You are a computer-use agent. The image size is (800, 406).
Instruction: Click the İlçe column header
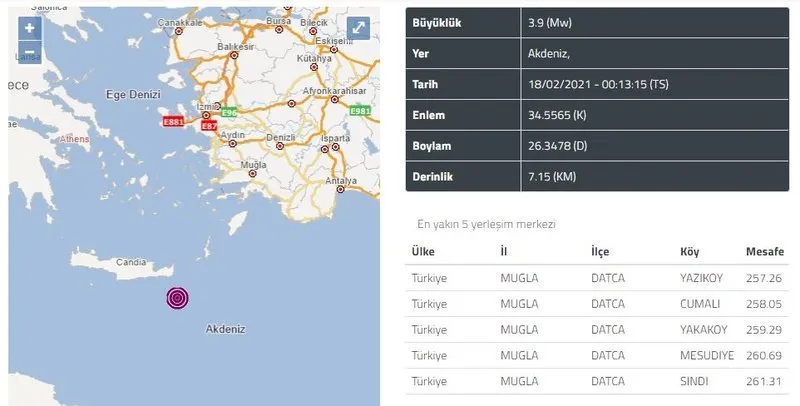pyautogui.click(x=600, y=251)
